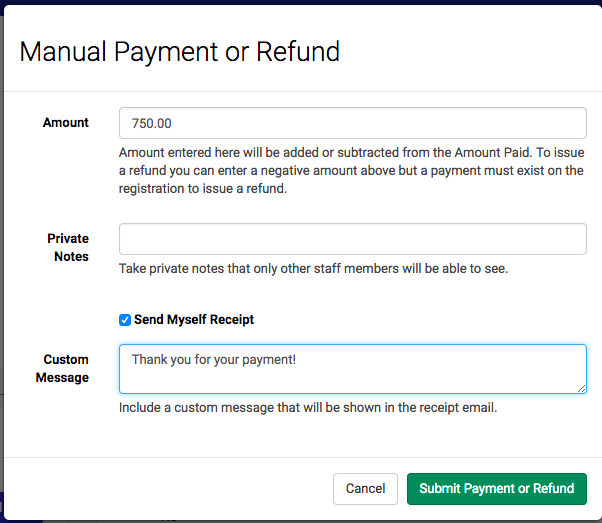This screenshot has height=523, width=602.
Task: Click the "Custom Message" field label
Action: pyautogui.click(x=62, y=369)
